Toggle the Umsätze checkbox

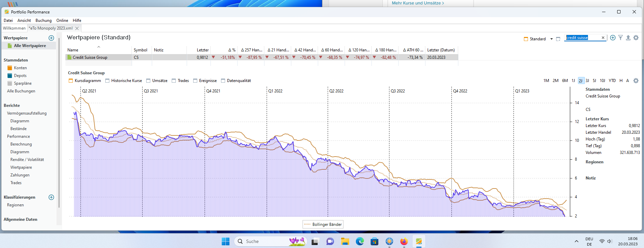point(148,81)
